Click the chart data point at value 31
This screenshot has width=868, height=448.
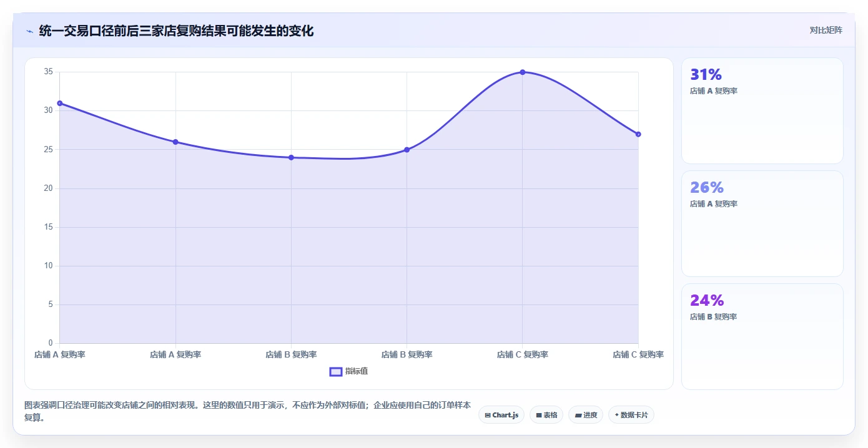point(60,103)
